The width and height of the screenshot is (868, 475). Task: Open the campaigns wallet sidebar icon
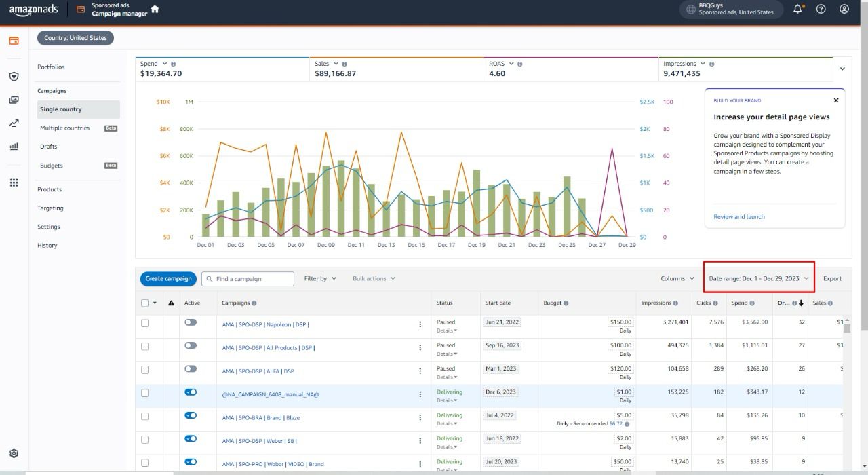click(14, 41)
